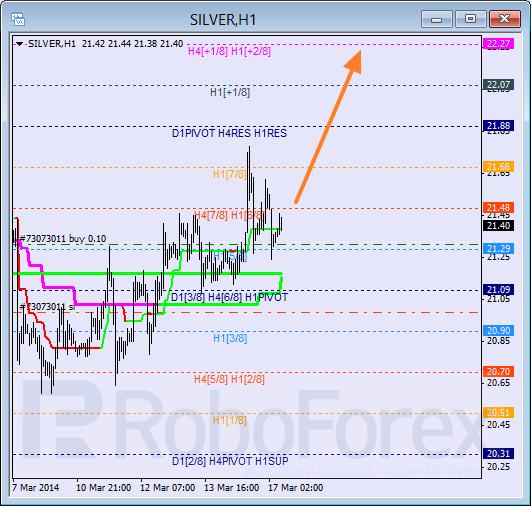531x506 pixels.
Task: Maximize the SILVER,H1 chart window
Action: click(470, 19)
